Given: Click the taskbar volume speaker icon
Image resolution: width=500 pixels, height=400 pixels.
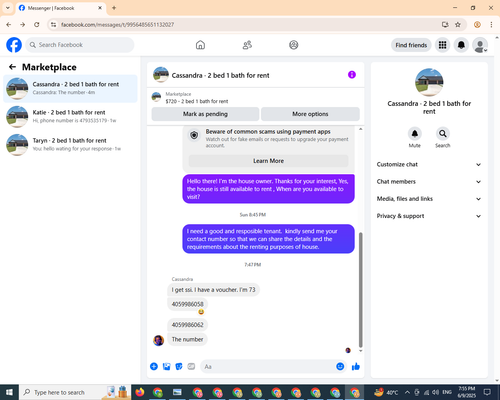Looking at the screenshot, I should [x=435, y=392].
